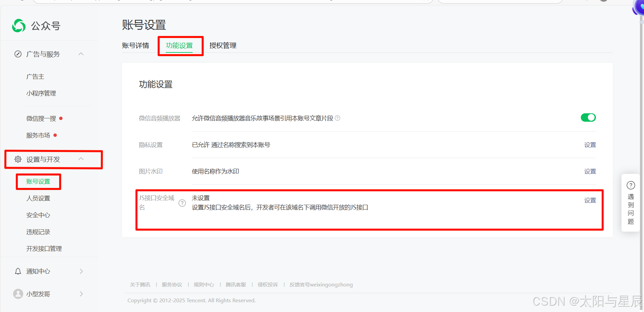
Task: Expand the 通知中心 arrow
Action: tap(81, 271)
